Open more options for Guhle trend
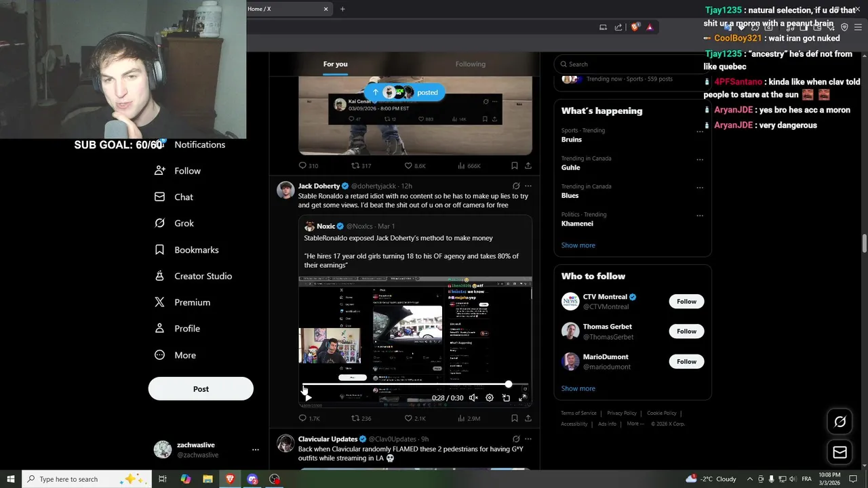This screenshot has width=868, height=488. click(700, 160)
